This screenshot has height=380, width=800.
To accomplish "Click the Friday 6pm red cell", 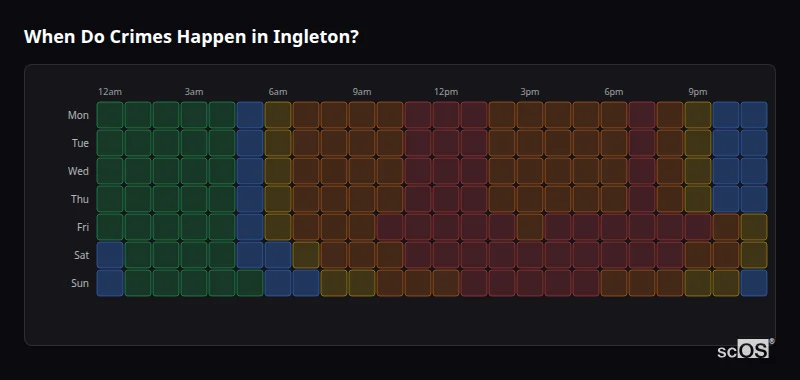I will pos(614,227).
